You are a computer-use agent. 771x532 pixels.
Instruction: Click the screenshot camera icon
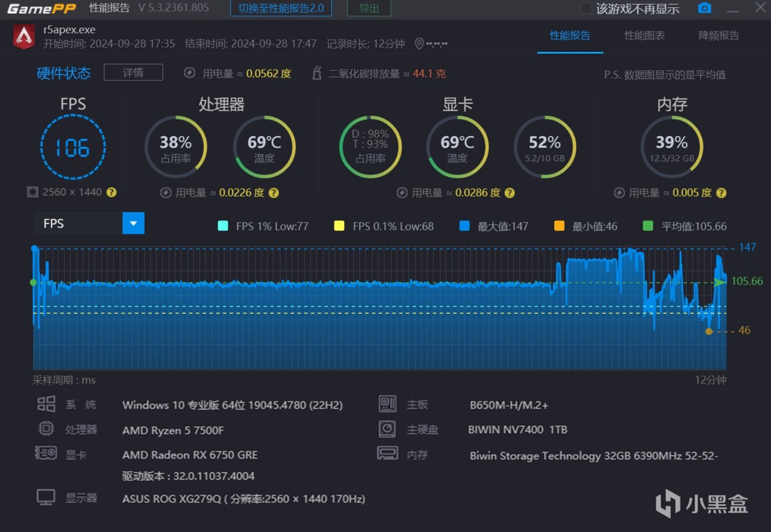[704, 8]
